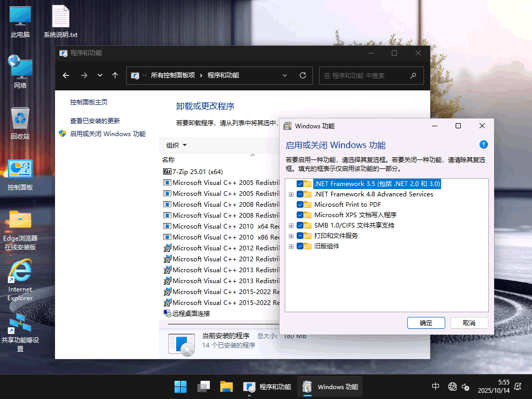This screenshot has height=399, width=532.
Task: Uncheck SMB 1.0/CIFS 文件共享支持
Action: [x=300, y=225]
